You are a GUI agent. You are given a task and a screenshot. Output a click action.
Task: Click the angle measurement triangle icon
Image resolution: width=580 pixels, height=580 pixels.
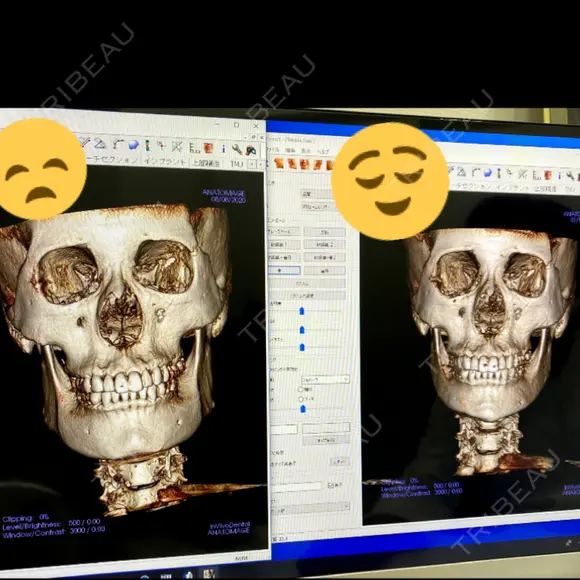100,144
